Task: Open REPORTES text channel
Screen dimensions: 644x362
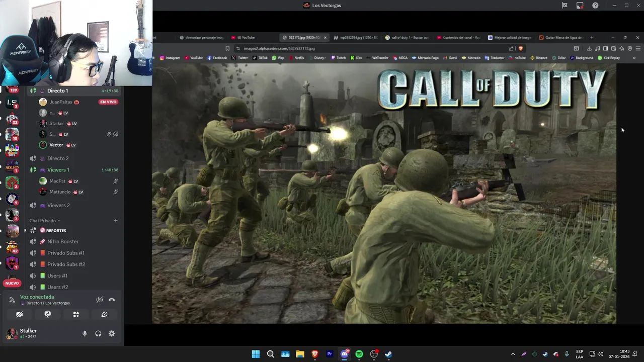Action: (74, 230)
